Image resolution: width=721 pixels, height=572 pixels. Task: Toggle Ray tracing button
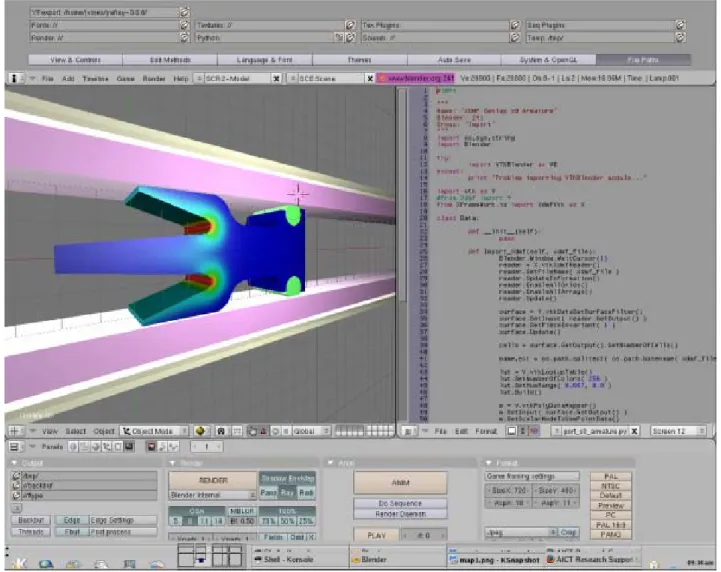click(x=287, y=492)
